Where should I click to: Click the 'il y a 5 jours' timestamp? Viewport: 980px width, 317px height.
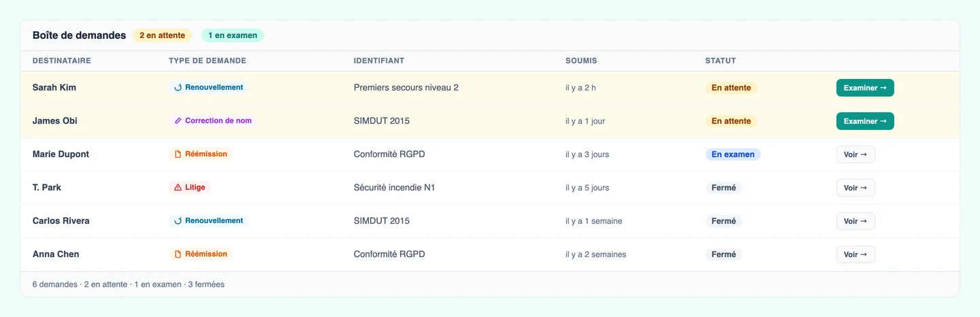pos(587,188)
